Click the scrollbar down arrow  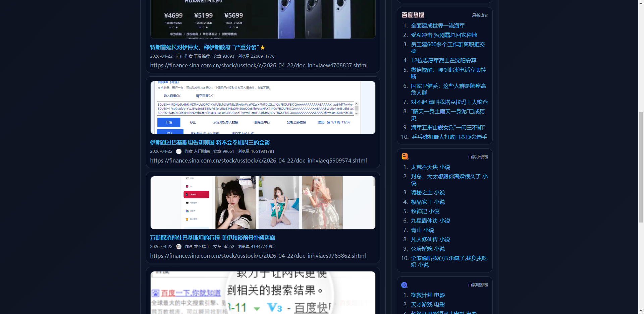point(641,311)
